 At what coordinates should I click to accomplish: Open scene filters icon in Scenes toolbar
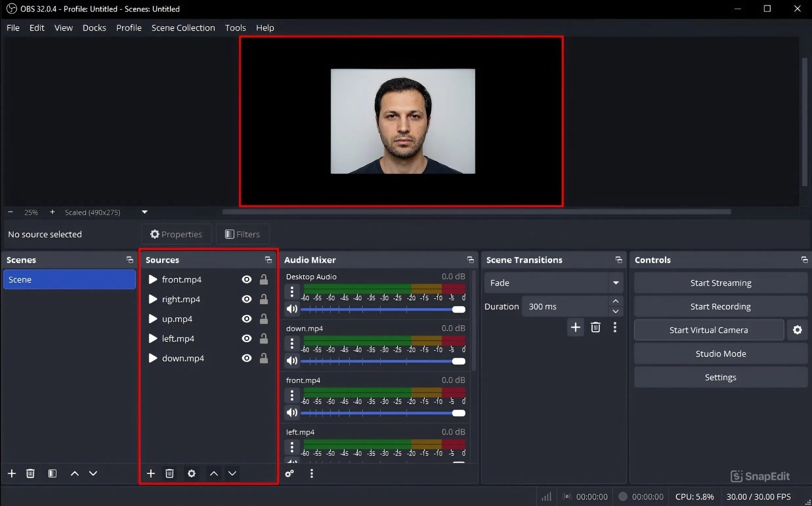[x=52, y=473]
